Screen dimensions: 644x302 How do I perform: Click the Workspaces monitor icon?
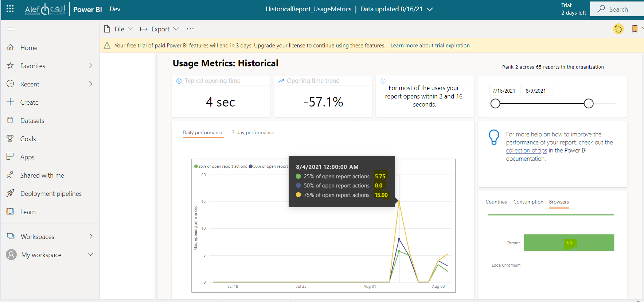tap(11, 236)
